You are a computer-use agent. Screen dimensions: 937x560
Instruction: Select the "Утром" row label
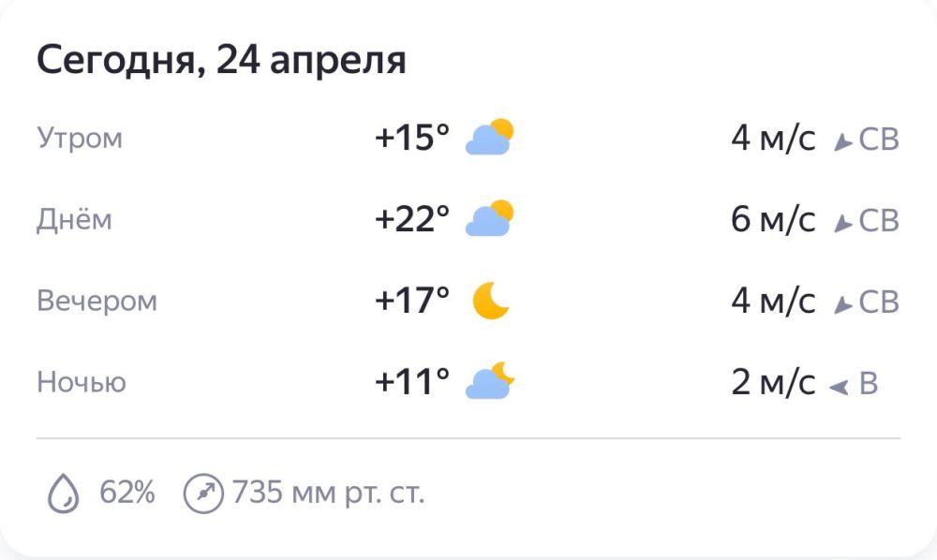(80, 139)
